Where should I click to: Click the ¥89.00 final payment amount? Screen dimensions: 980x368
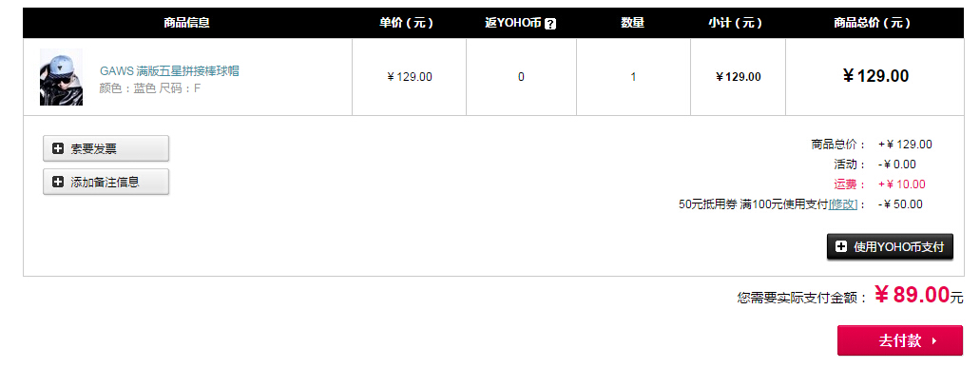(912, 294)
